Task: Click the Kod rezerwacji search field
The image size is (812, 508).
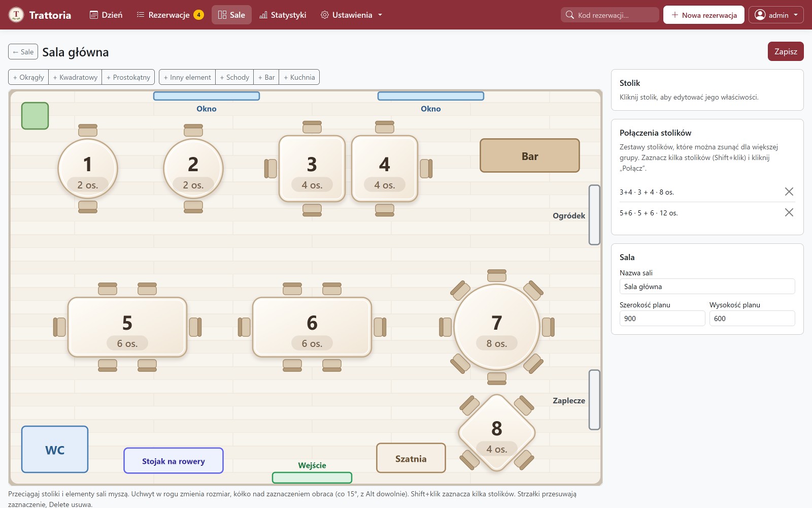Action: pyautogui.click(x=610, y=15)
